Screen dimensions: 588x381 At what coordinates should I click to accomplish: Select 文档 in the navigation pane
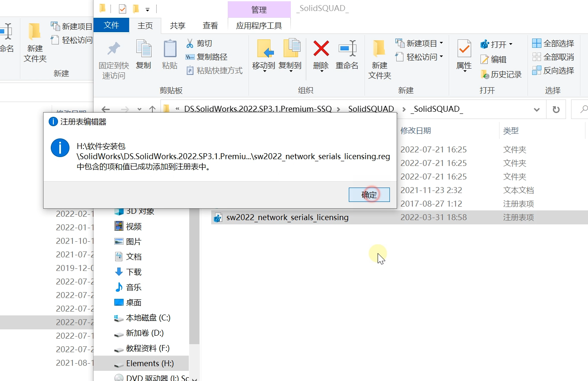coord(134,257)
